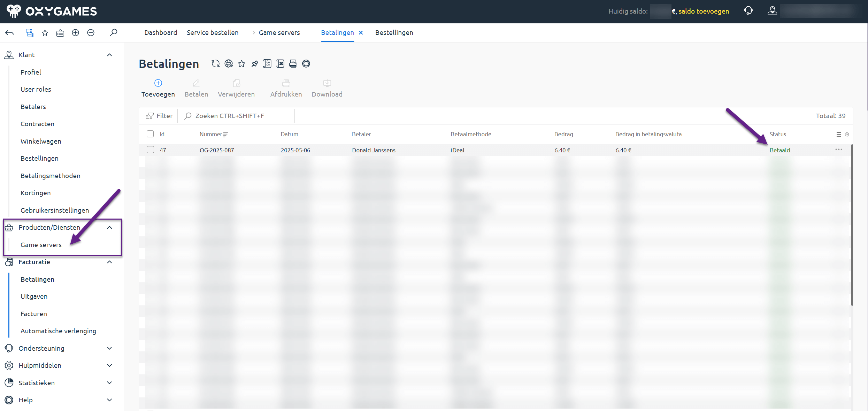Viewport: 868px width, 411px height.
Task: Open the Dashboard tab
Action: (161, 33)
